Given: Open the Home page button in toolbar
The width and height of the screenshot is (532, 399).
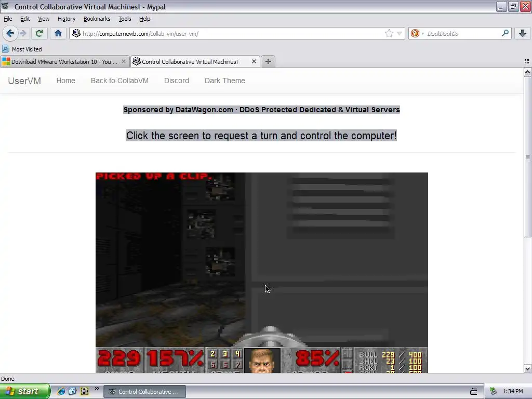Looking at the screenshot, I should 58,33.
